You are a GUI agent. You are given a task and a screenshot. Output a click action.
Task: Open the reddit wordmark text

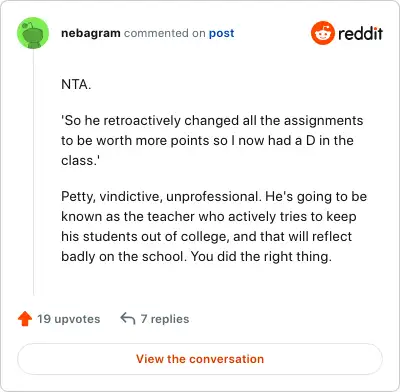(360, 33)
